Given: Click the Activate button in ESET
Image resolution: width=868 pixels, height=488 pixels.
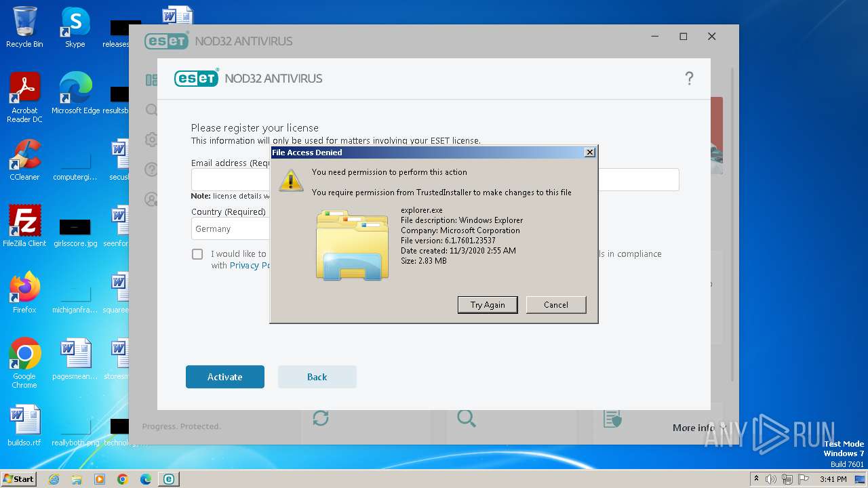Looking at the screenshot, I should click(225, 377).
